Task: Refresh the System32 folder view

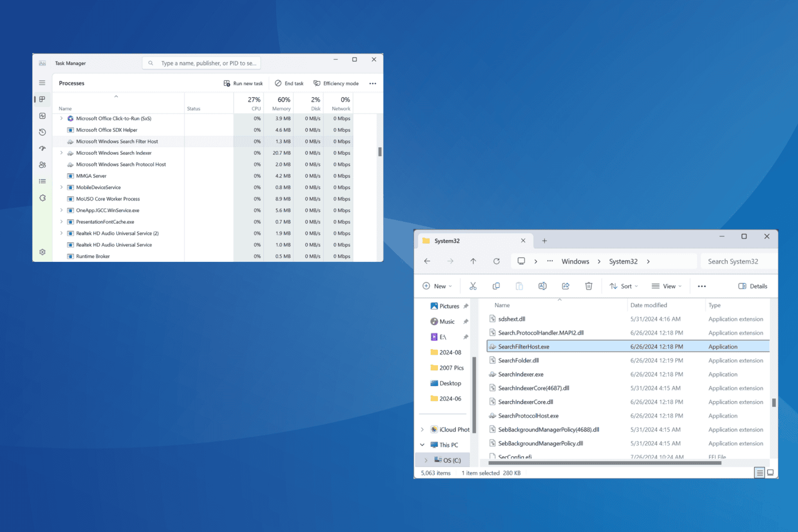Action: click(496, 261)
